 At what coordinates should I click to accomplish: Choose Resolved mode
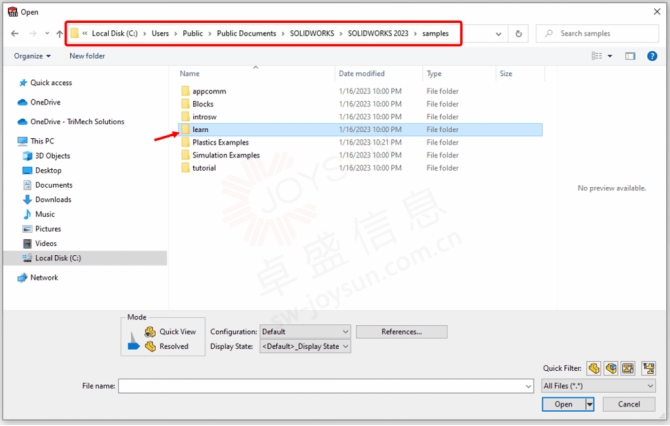173,346
